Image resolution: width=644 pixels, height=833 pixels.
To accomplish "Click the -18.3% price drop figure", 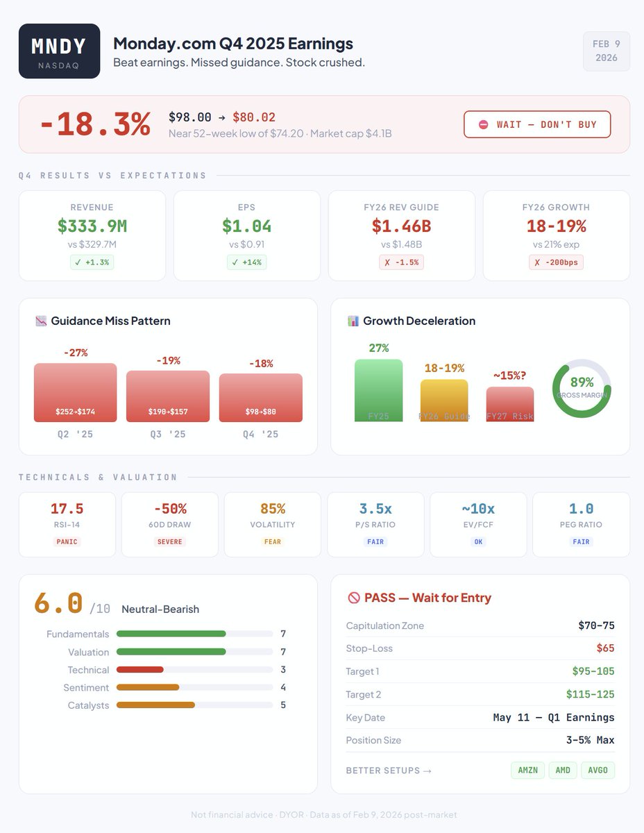I will [x=95, y=125].
